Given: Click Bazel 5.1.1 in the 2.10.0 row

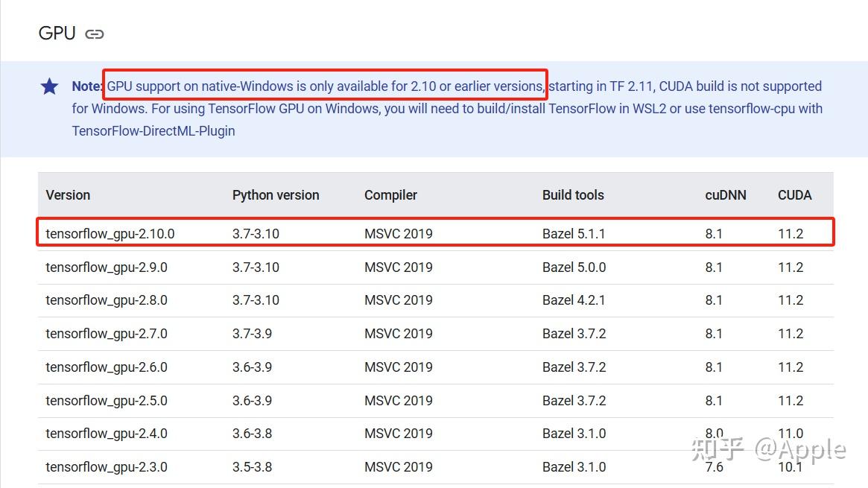Looking at the screenshot, I should click(x=574, y=233).
